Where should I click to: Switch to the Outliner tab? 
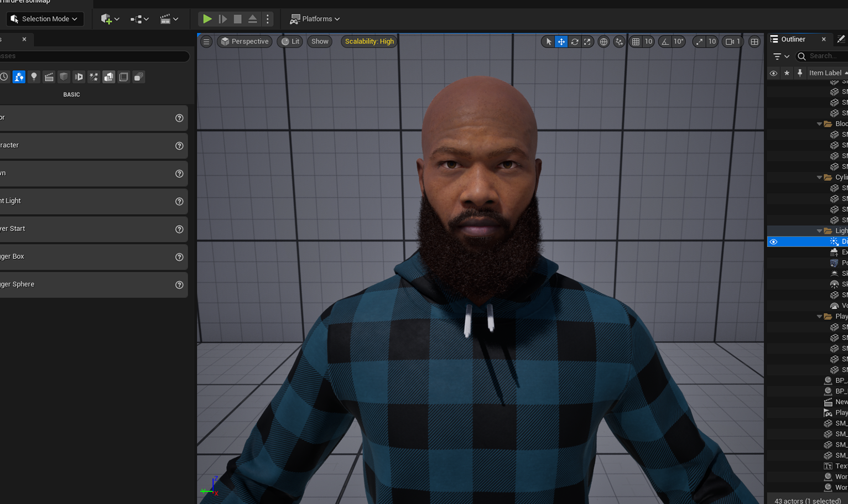point(793,39)
